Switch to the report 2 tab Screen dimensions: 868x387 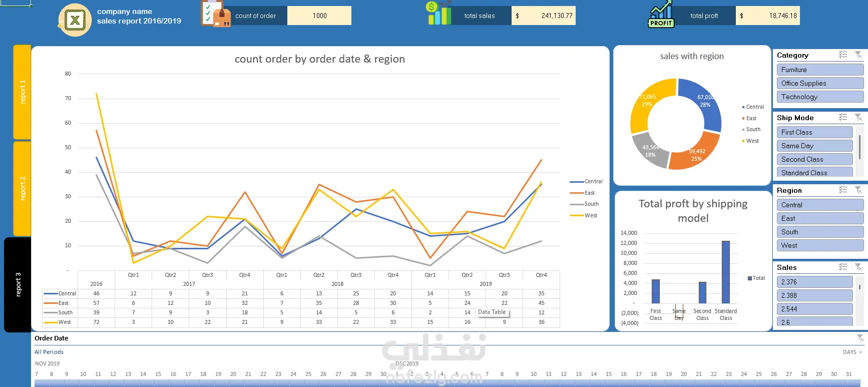pos(22,189)
